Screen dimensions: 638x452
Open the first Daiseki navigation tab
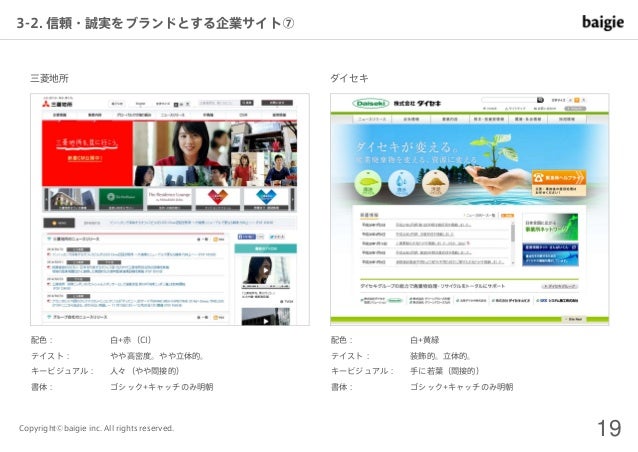pyautogui.click(x=372, y=119)
